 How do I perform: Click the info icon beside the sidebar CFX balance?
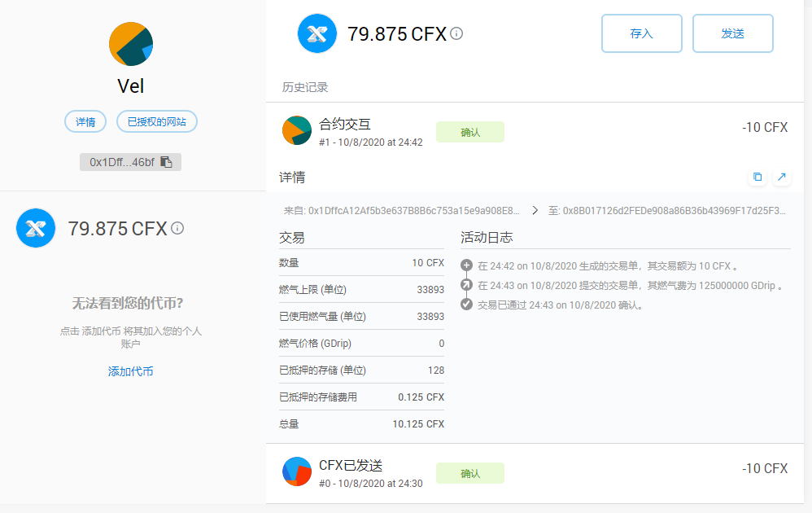[x=177, y=228]
